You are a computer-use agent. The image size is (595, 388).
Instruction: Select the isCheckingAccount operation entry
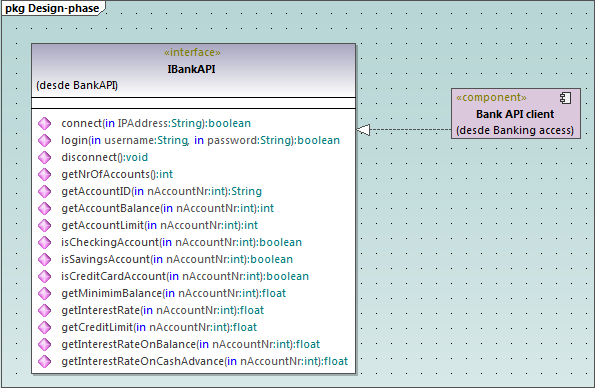click(x=181, y=242)
